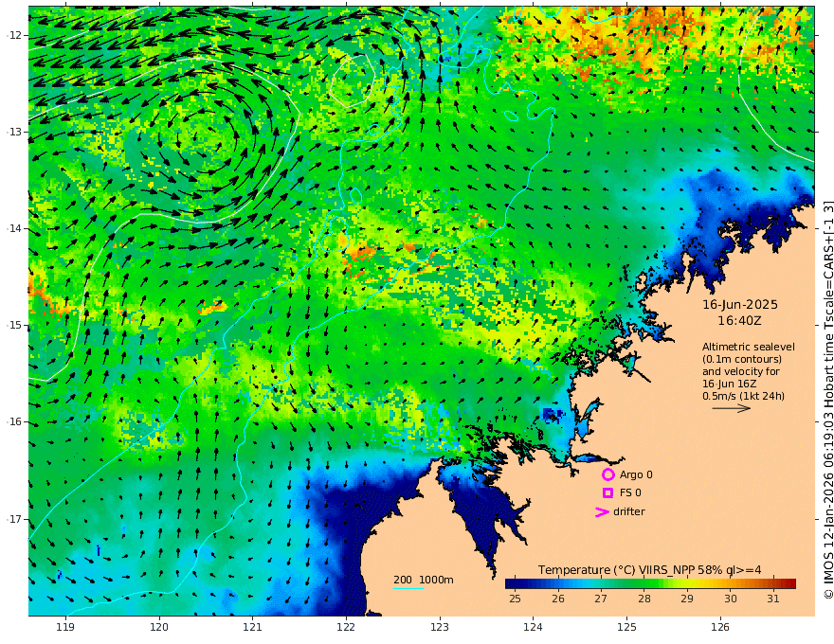Screen dimensions: 834x644
Task: Click the temperature color bar at 25°C
Action: pyautogui.click(x=515, y=584)
